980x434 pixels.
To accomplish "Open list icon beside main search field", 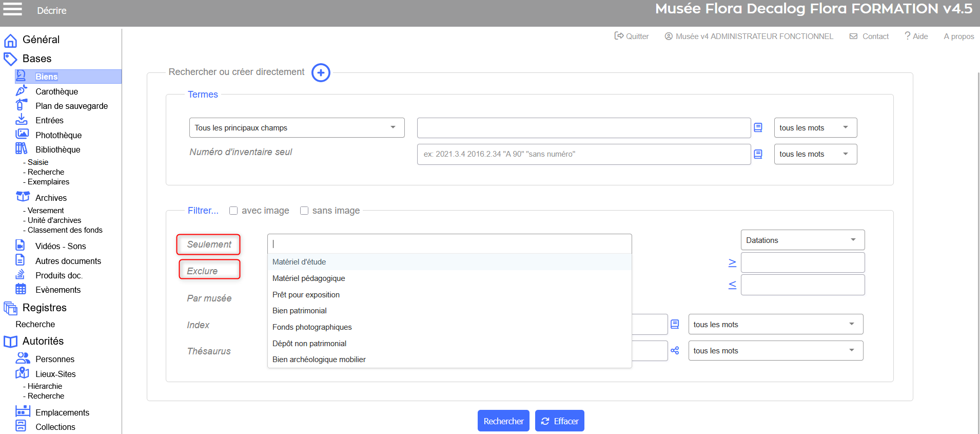I will pos(758,128).
